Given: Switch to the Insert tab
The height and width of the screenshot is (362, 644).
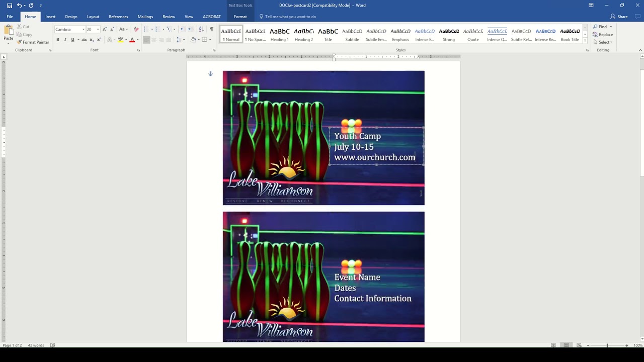Looking at the screenshot, I should tap(50, 17).
